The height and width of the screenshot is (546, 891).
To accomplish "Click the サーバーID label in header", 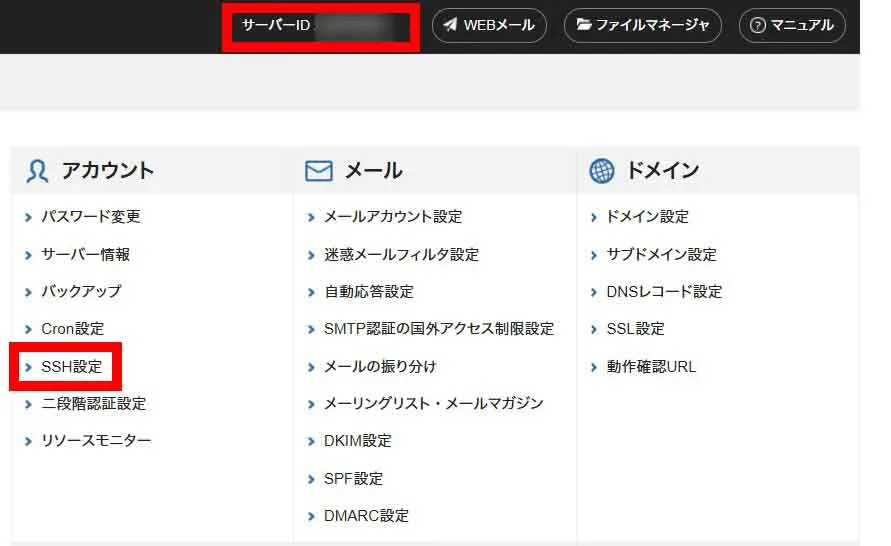I will [x=276, y=26].
